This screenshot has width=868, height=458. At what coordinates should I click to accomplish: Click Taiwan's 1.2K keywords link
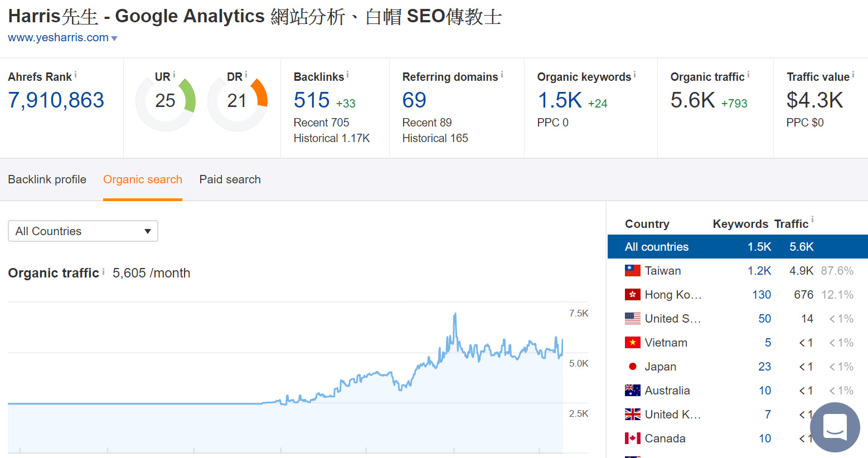(x=759, y=271)
